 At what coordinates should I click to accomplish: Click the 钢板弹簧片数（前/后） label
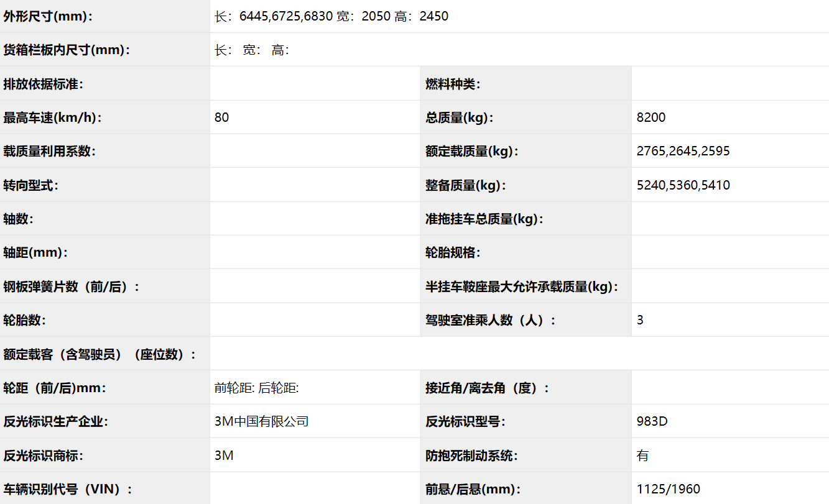[72, 286]
